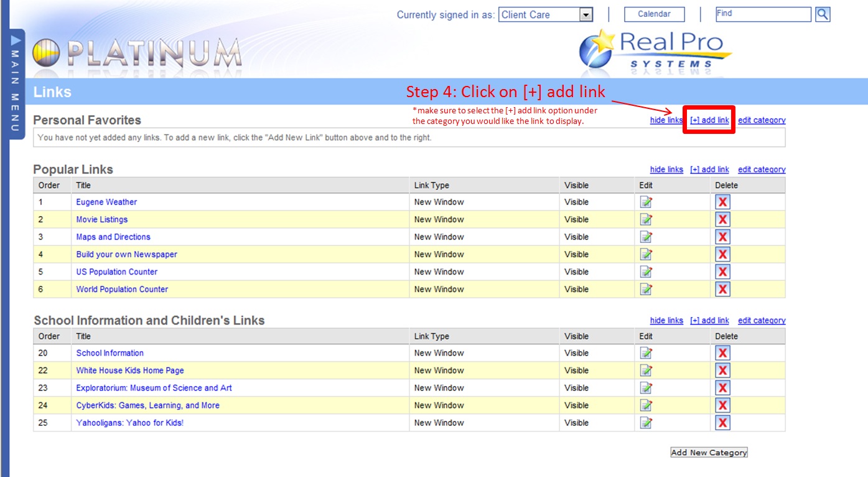Delete the Movie Listings link
868x477 pixels.
(722, 219)
